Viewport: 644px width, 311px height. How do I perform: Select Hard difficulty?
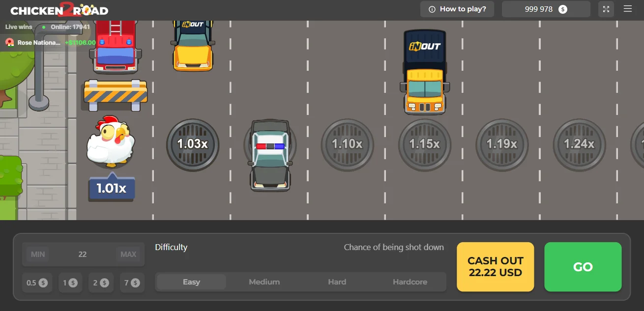point(337,282)
